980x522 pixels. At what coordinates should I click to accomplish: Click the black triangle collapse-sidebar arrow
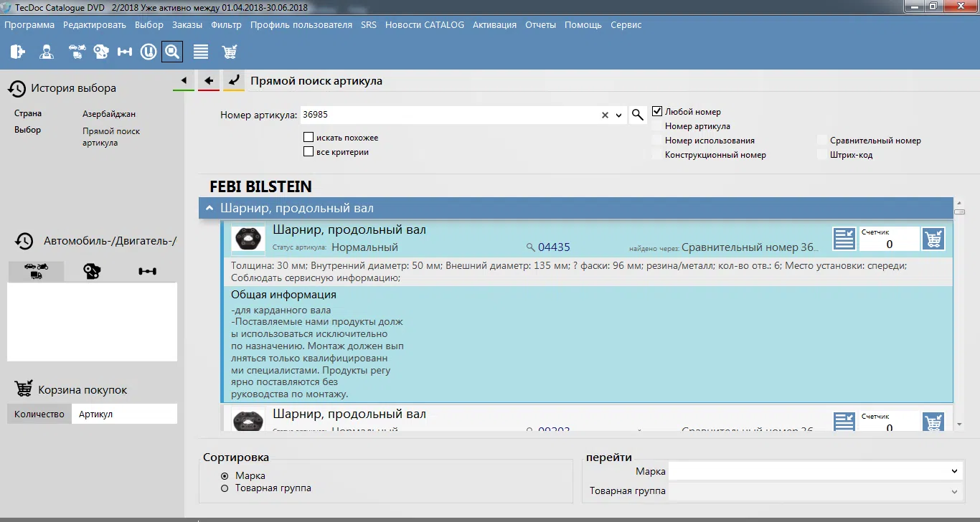pyautogui.click(x=184, y=80)
